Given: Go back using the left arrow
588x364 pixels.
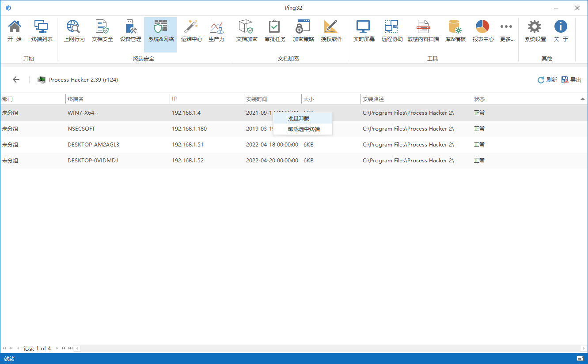Looking at the screenshot, I should coord(16,80).
